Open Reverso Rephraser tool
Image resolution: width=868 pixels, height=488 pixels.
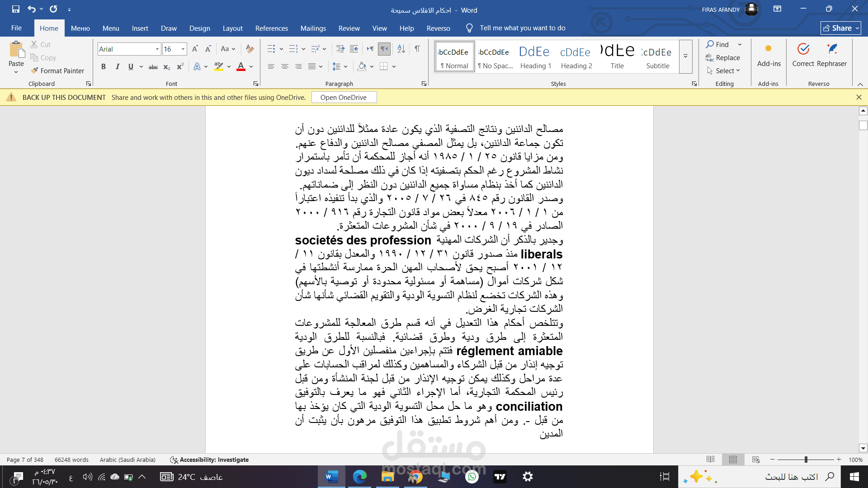pyautogui.click(x=832, y=54)
